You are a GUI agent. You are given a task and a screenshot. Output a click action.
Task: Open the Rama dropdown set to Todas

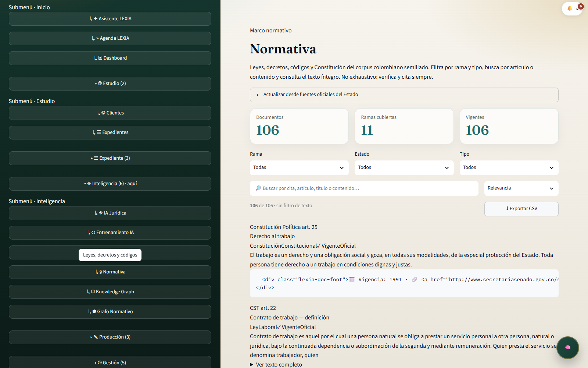click(299, 167)
